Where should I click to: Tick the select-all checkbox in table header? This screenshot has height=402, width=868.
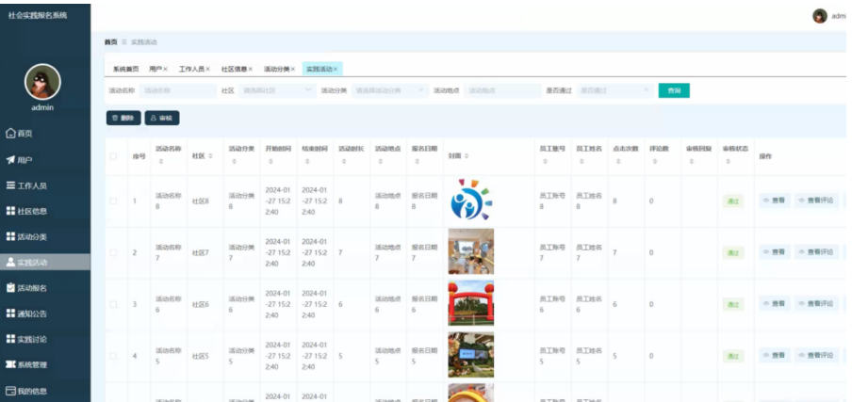pos(113,156)
